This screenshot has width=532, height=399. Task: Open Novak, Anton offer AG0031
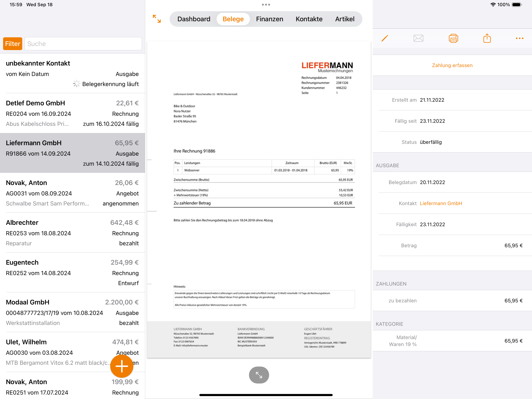click(x=72, y=193)
